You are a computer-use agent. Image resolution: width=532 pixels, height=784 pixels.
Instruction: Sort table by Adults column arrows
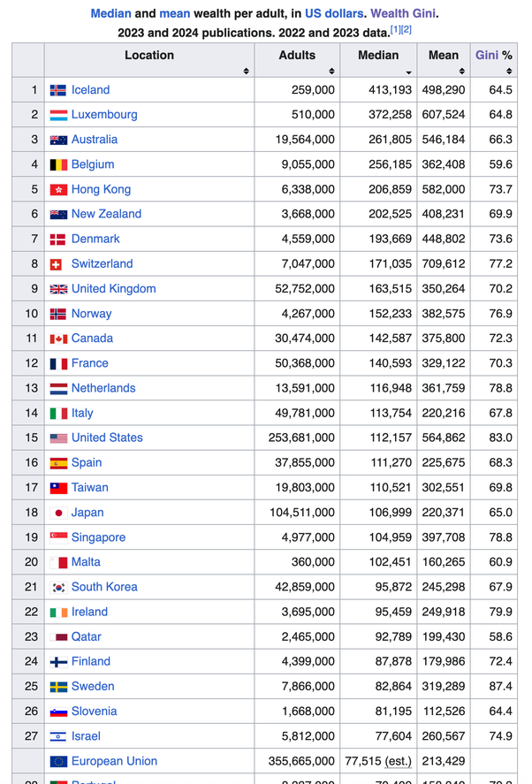[331, 71]
